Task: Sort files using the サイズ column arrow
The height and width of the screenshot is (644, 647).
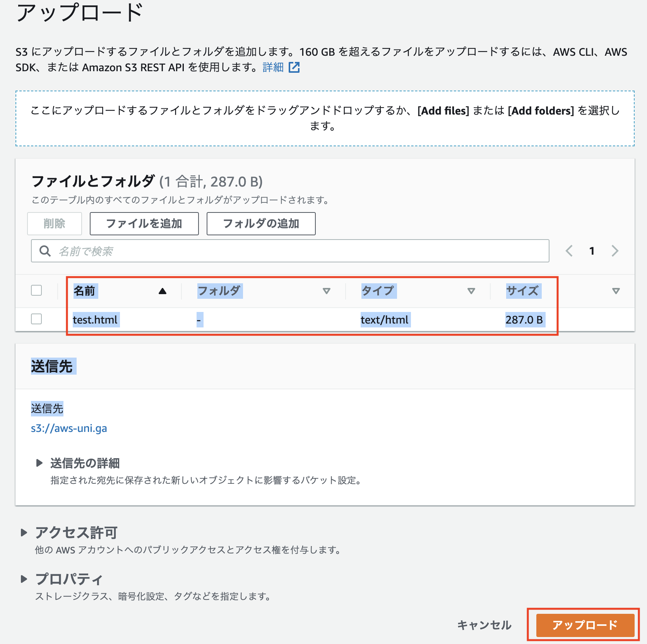Action: pyautogui.click(x=615, y=291)
